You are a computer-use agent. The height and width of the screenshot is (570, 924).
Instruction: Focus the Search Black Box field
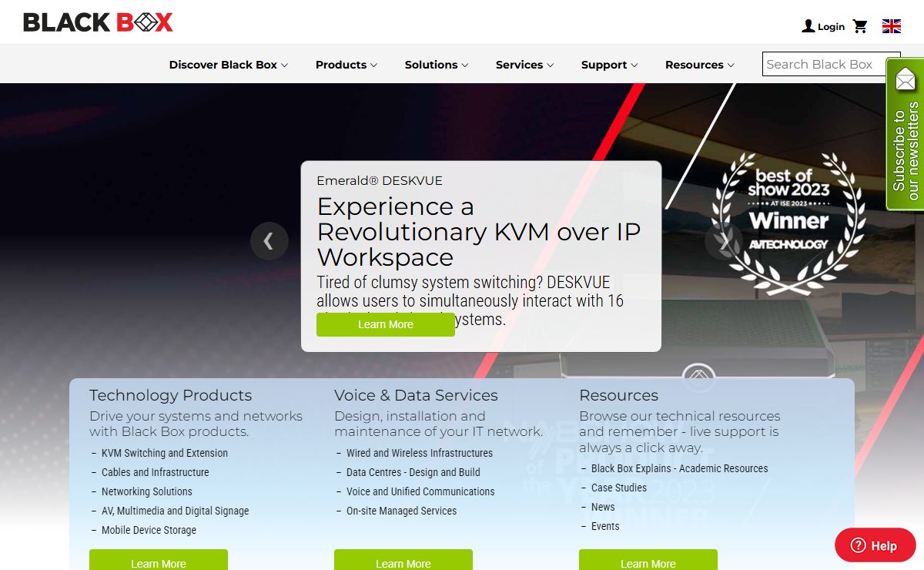click(831, 65)
